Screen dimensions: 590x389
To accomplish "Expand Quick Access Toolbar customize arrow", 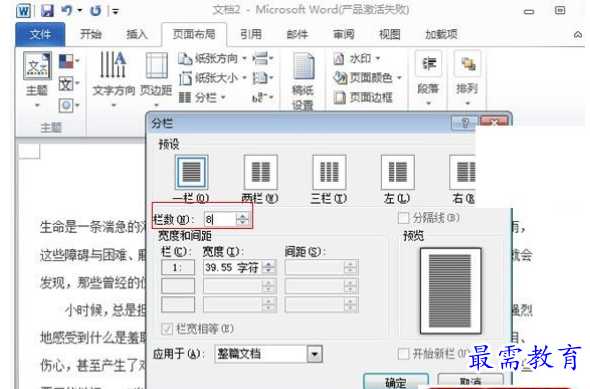I will click(116, 12).
